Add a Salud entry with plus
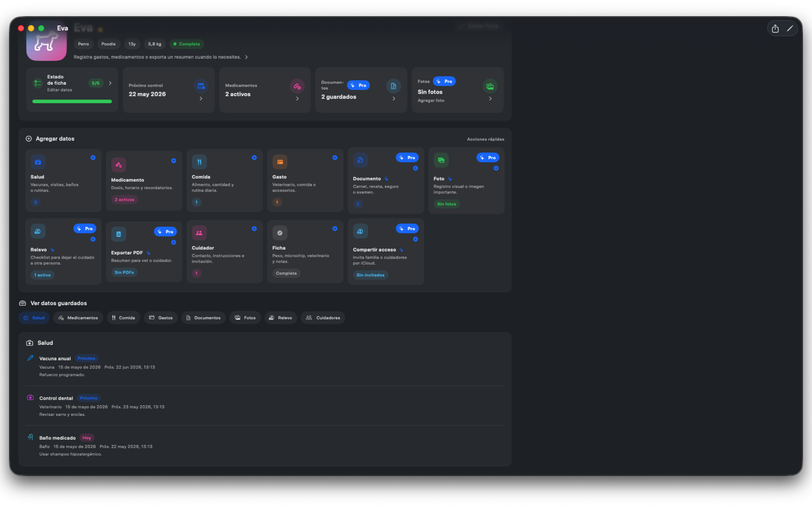This screenshot has width=812, height=508. (93, 157)
